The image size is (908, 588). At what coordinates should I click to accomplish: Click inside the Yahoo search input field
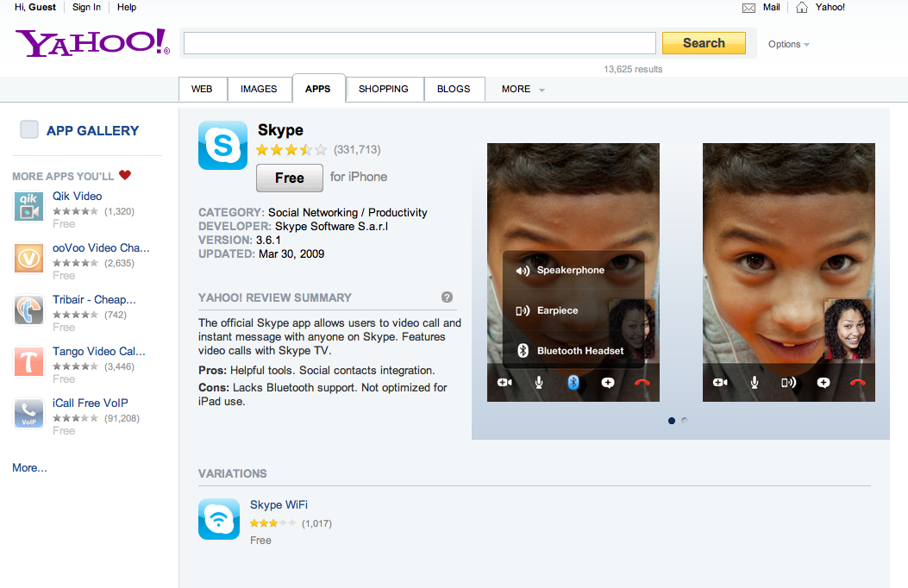[420, 43]
